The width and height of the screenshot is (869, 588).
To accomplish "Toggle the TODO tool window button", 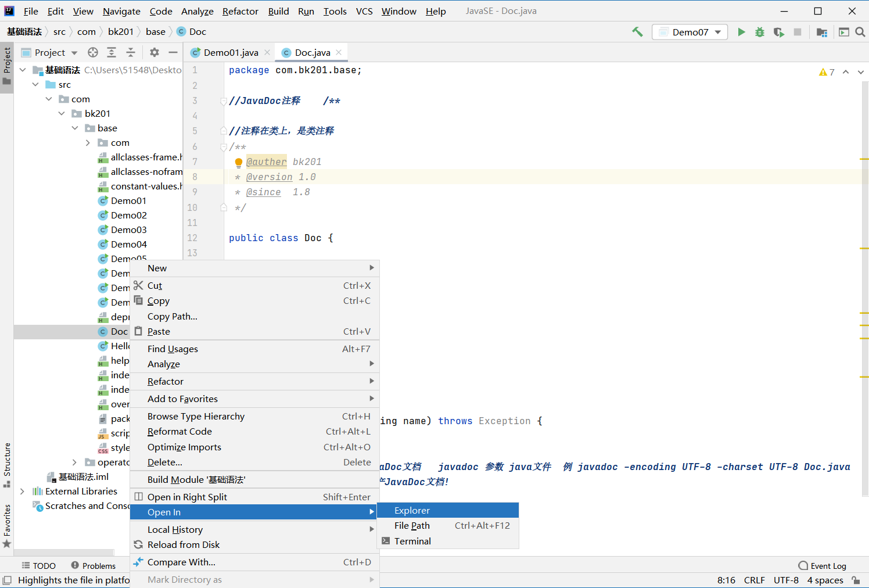I will 39,566.
